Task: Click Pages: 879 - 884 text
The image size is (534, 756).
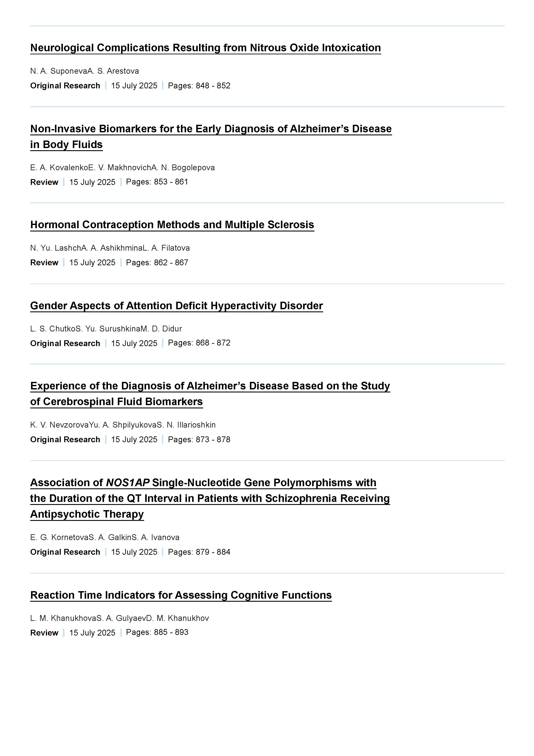Action: coord(199,552)
